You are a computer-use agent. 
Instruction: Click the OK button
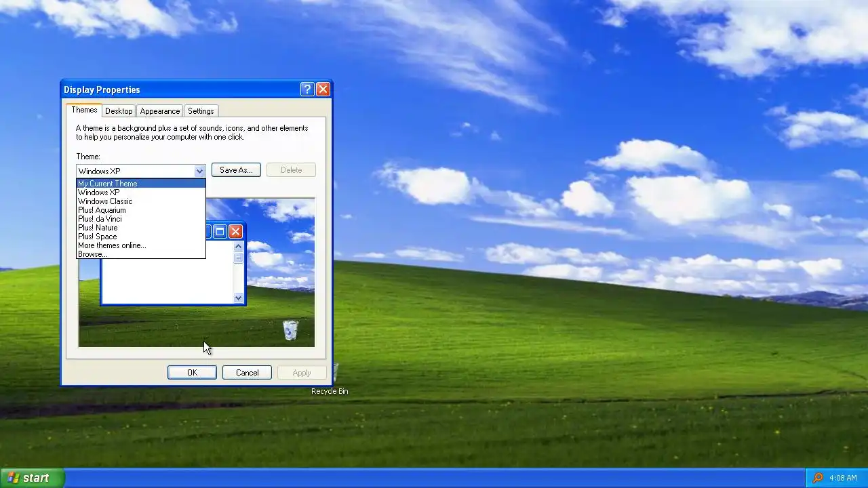click(x=192, y=373)
